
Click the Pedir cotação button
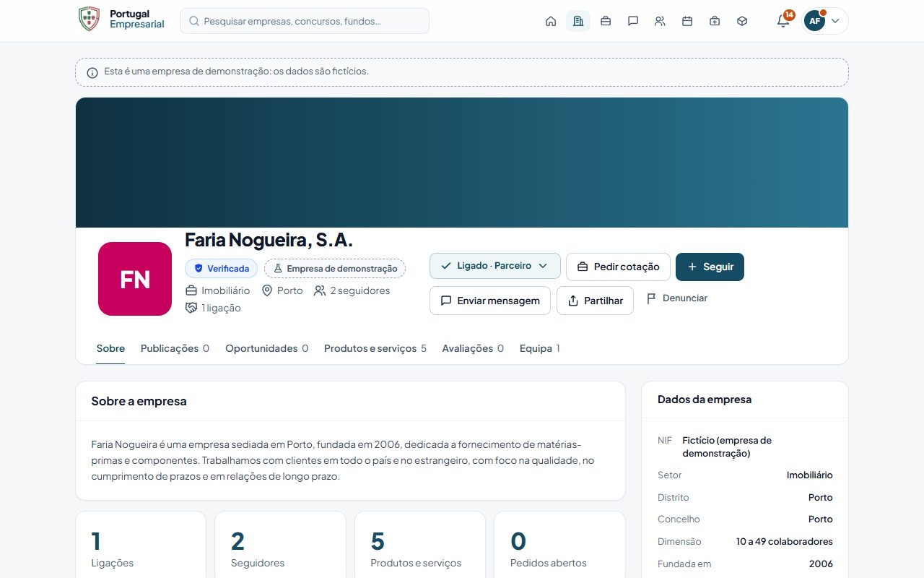coord(618,267)
